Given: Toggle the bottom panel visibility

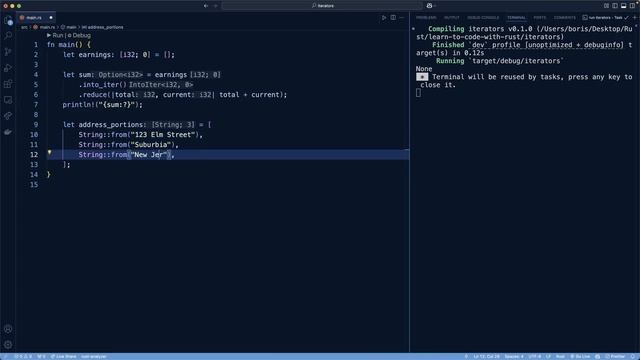Looking at the screenshot, I should 624,6.
